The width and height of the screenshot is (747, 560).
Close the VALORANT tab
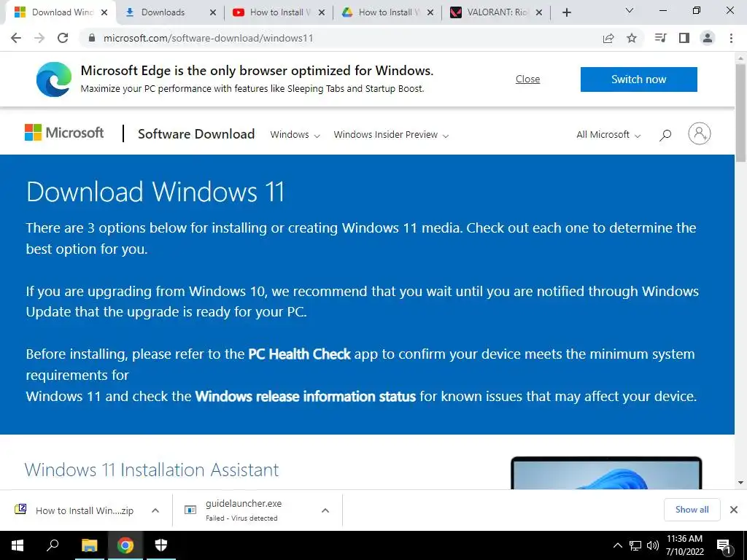point(539,12)
